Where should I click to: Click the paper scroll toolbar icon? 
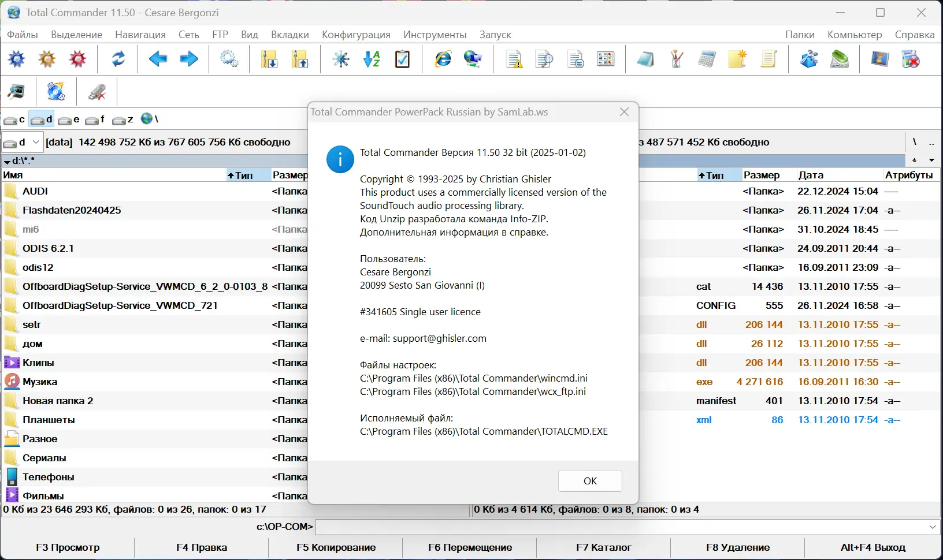point(768,59)
